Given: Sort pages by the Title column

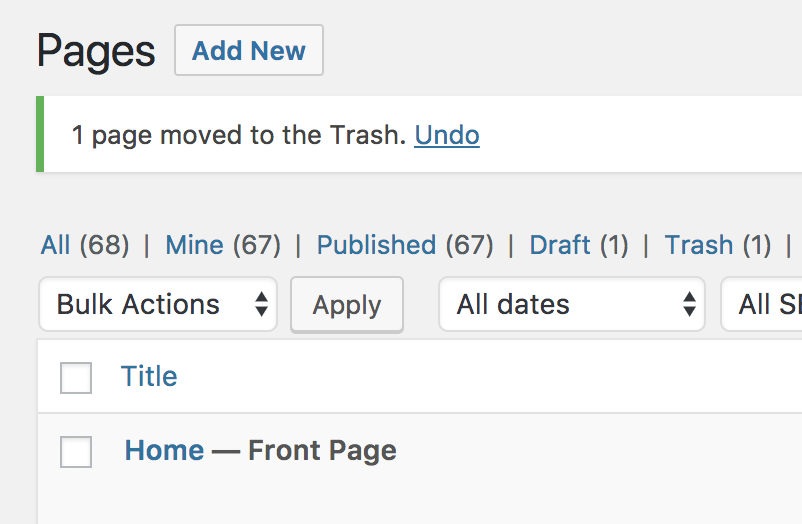Looking at the screenshot, I should 149,377.
